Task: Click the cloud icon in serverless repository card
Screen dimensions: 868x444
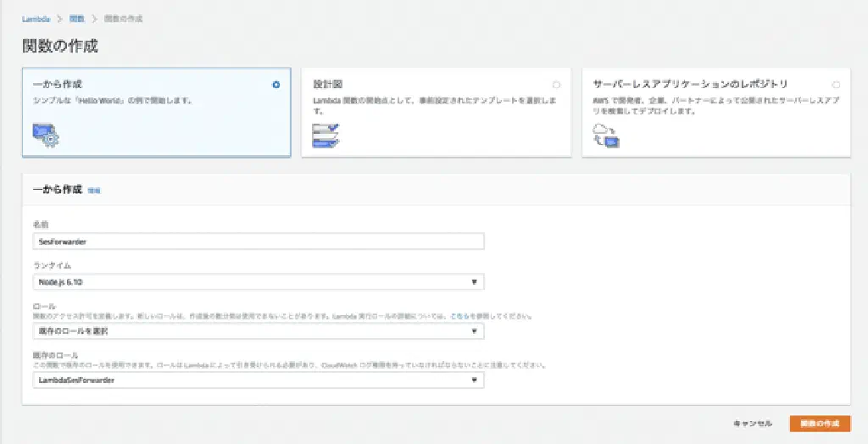Action: coord(606,136)
